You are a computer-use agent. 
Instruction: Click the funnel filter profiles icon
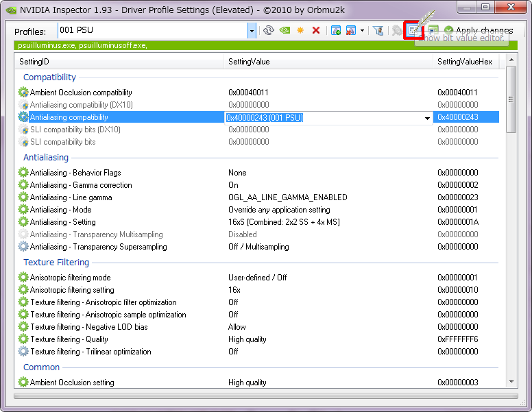pos(378,31)
